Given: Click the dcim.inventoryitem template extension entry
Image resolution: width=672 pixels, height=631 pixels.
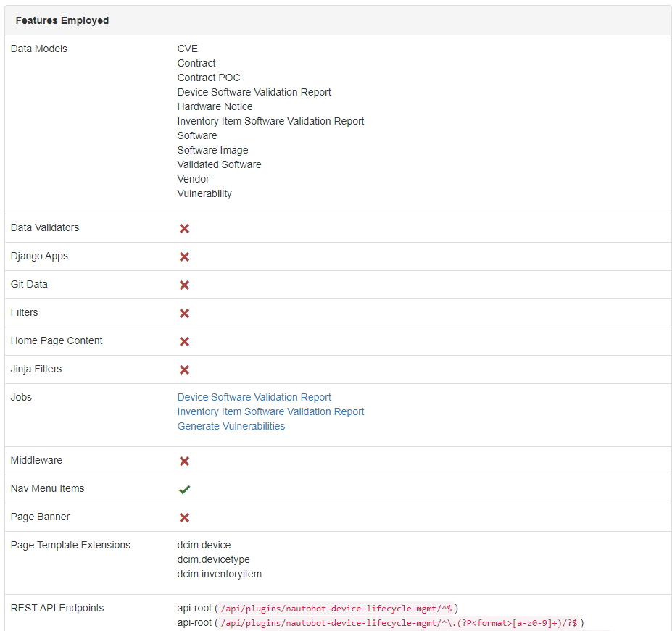Looking at the screenshot, I should 219,574.
